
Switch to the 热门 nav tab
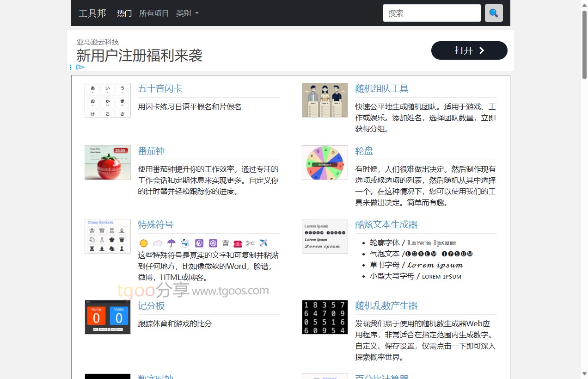click(x=124, y=13)
